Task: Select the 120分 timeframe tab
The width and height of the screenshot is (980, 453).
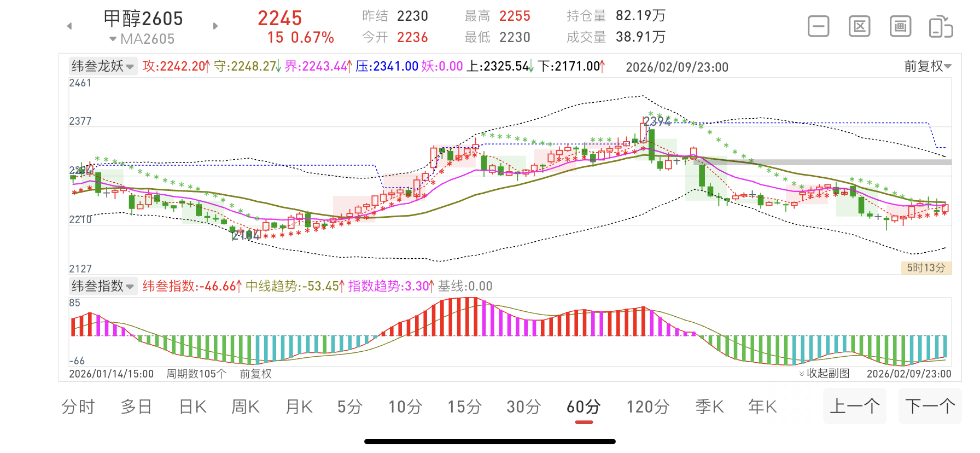Action: pos(647,406)
